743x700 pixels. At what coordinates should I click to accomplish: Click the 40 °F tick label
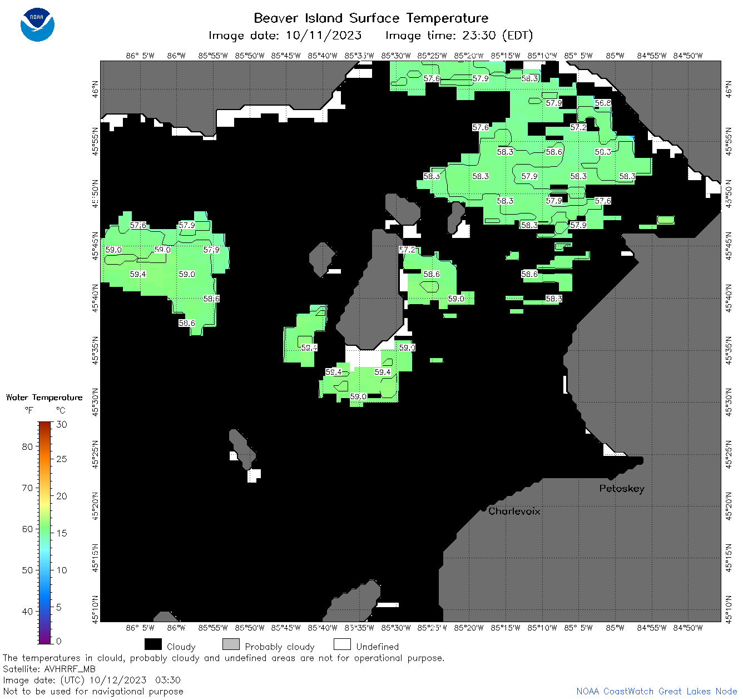27,611
